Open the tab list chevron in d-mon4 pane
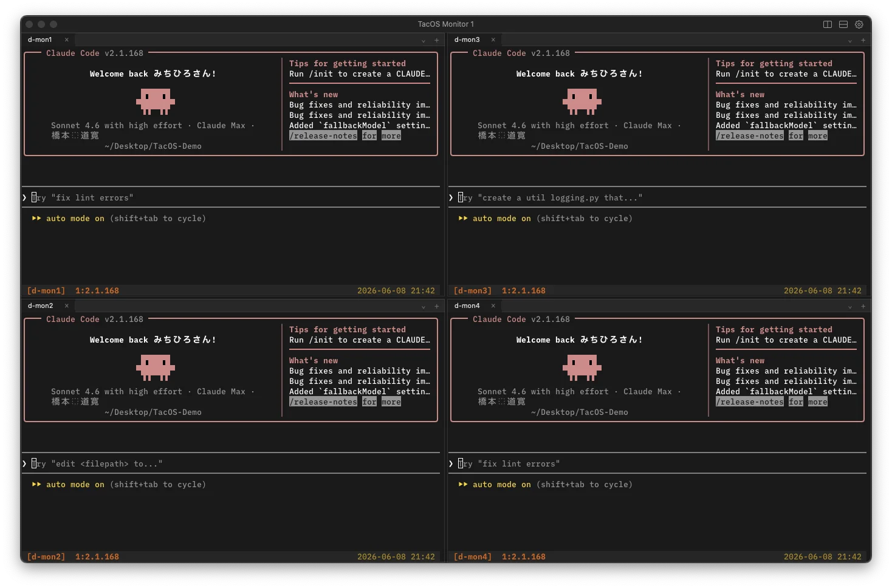The image size is (892, 588). click(x=850, y=307)
